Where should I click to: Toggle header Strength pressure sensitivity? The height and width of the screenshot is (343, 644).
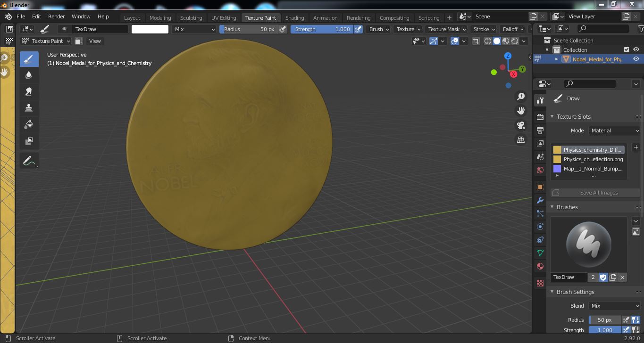click(x=359, y=29)
